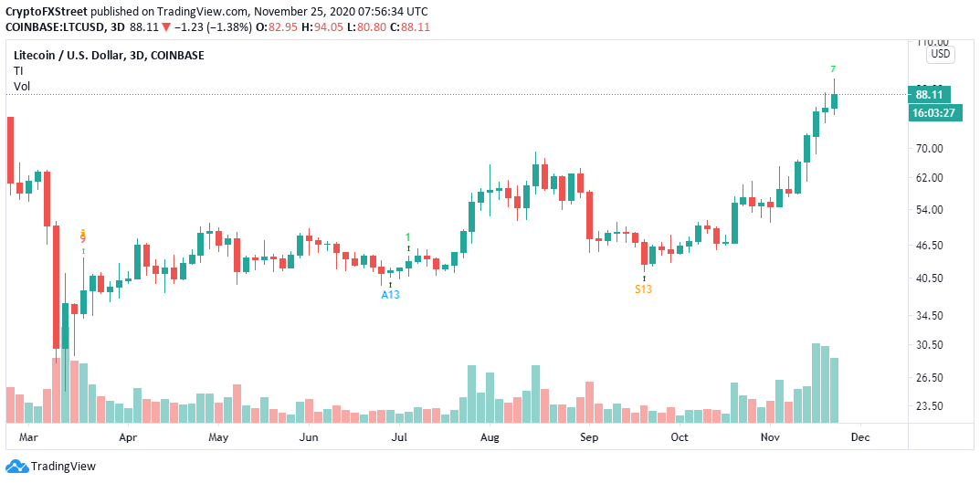Click the A13 indicator label
This screenshot has width=980, height=483.
(x=391, y=294)
